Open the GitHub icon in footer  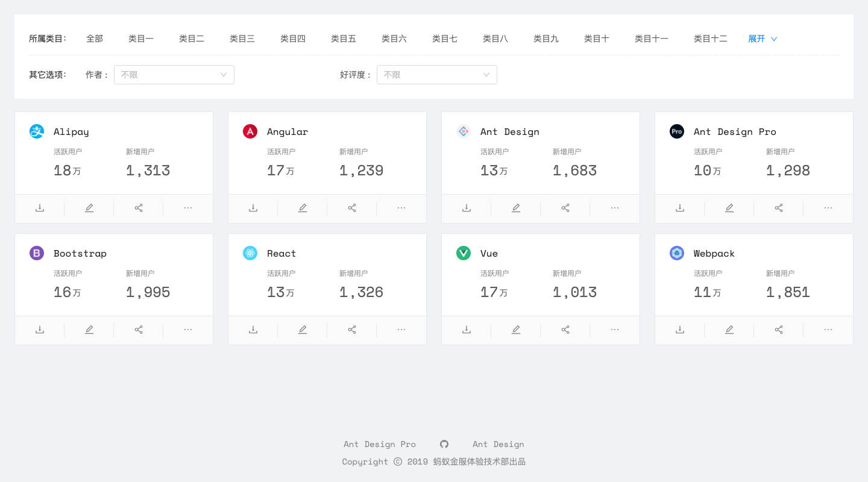[x=444, y=444]
